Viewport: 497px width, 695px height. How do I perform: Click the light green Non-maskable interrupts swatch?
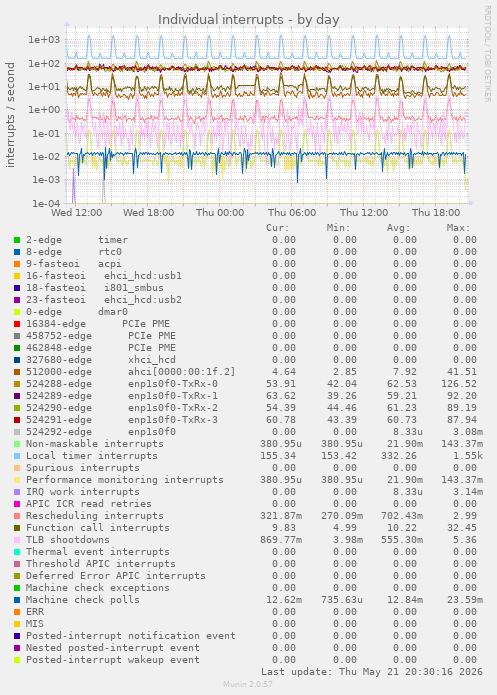click(17, 444)
